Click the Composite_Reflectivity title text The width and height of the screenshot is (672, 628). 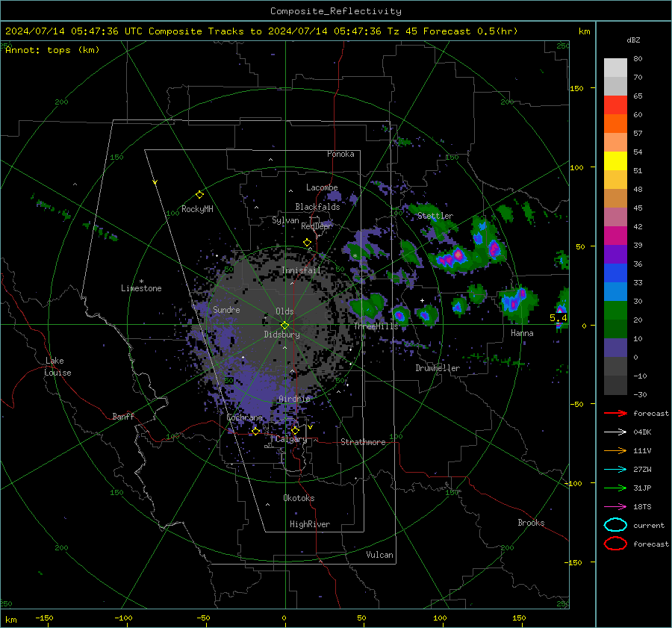click(x=335, y=11)
